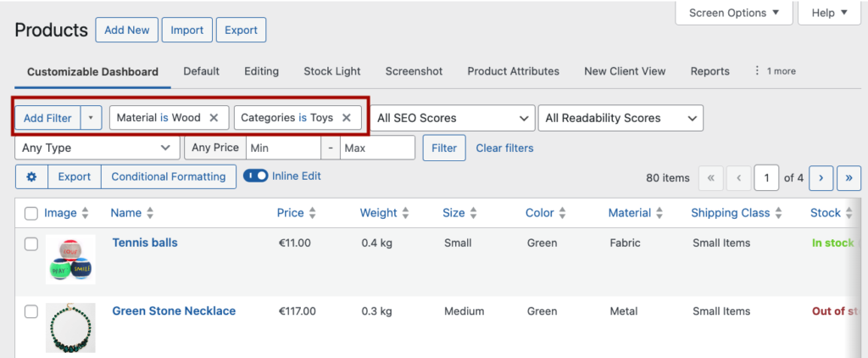Open the Tennis balls product thumbnail
Image resolution: width=868 pixels, height=358 pixels.
[70, 260]
